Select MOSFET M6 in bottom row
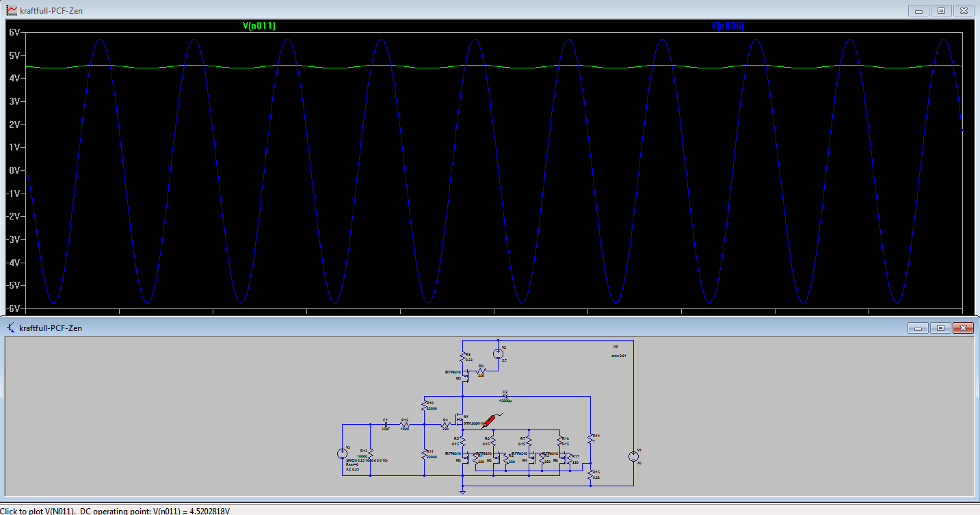Screen dimensions: 980x515 coord(564,457)
